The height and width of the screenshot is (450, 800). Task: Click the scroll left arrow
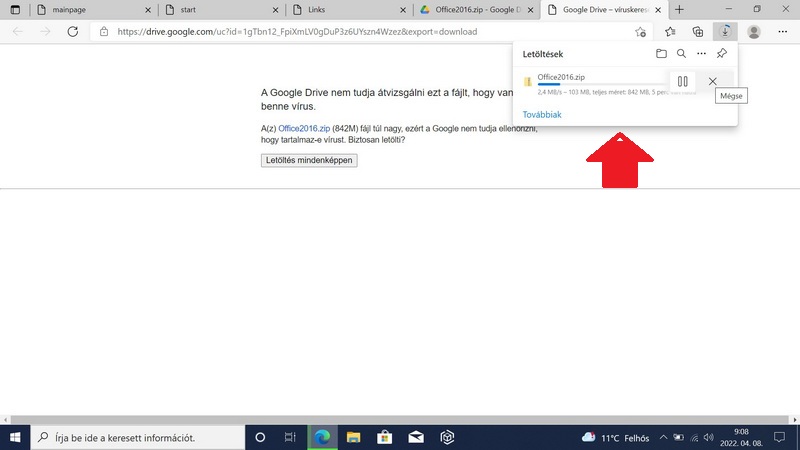click(x=5, y=420)
